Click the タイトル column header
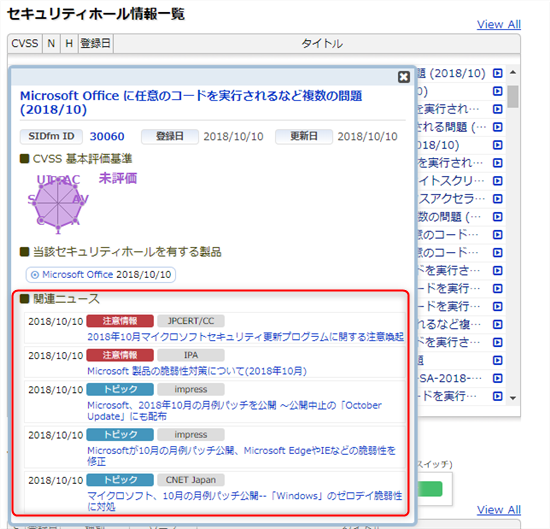 pyautogui.click(x=321, y=43)
